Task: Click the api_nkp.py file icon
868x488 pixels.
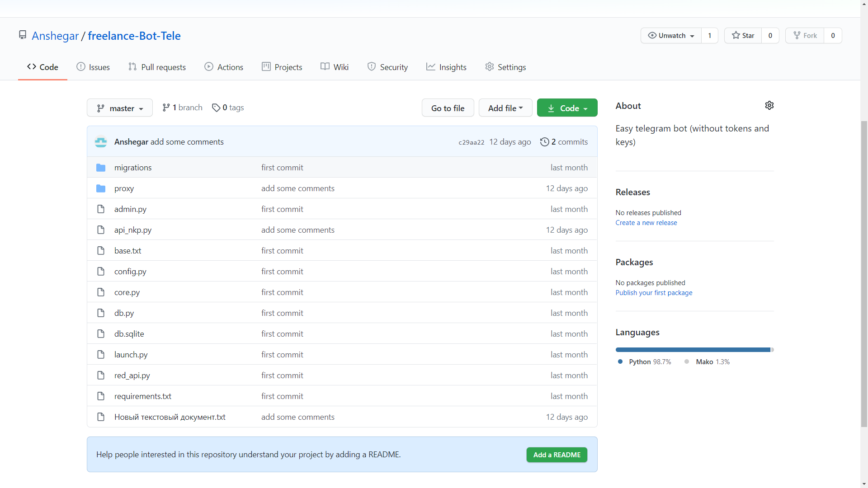Action: click(101, 230)
